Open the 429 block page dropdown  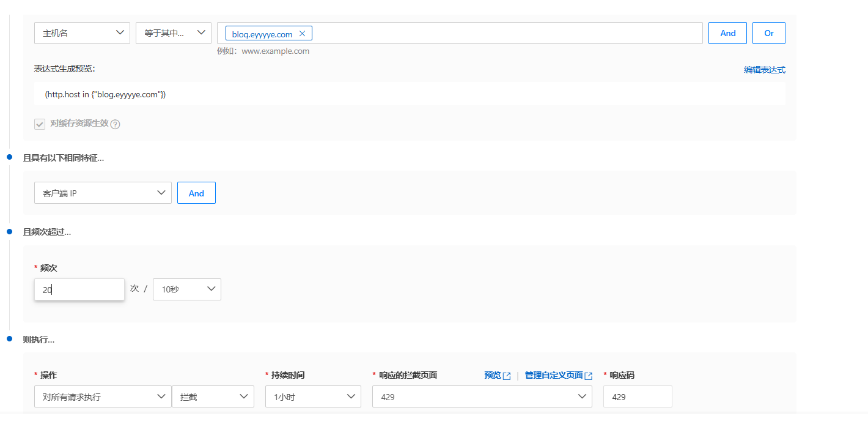482,396
